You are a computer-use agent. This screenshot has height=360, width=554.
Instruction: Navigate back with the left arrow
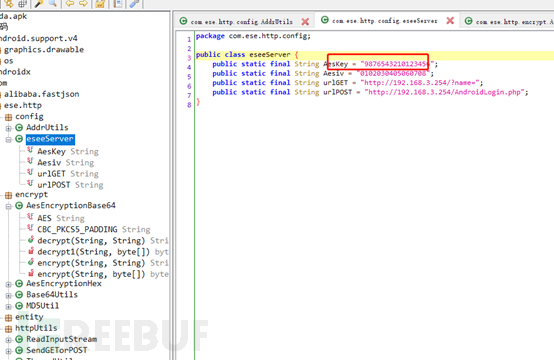click(x=70, y=3)
